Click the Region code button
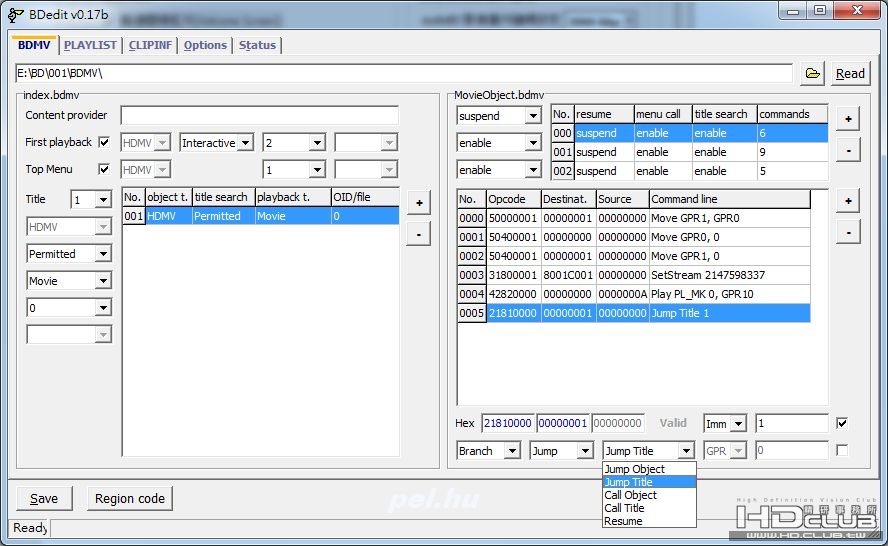Viewport: 888px width, 546px height. [130, 498]
